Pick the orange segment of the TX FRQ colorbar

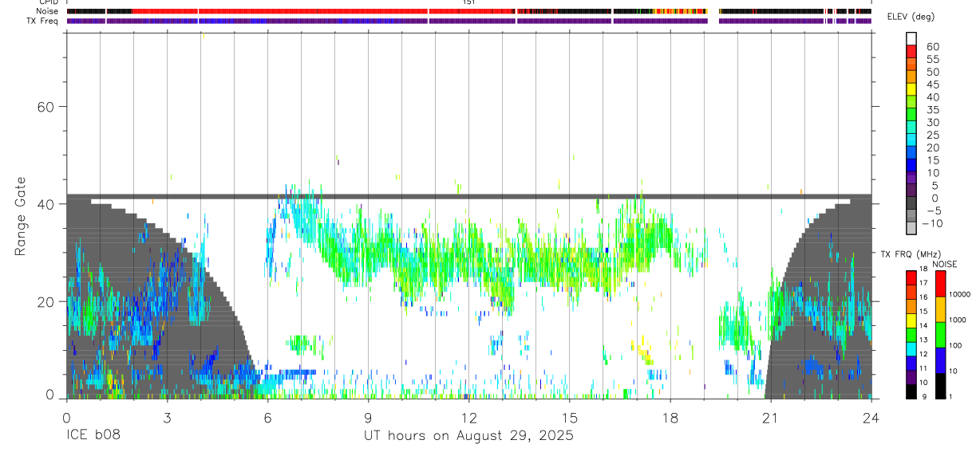(x=911, y=306)
